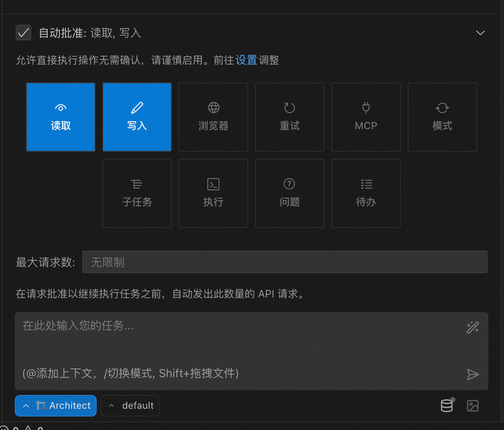Click the codebase index database icon
Image resolution: width=504 pixels, height=430 pixels.
click(447, 406)
